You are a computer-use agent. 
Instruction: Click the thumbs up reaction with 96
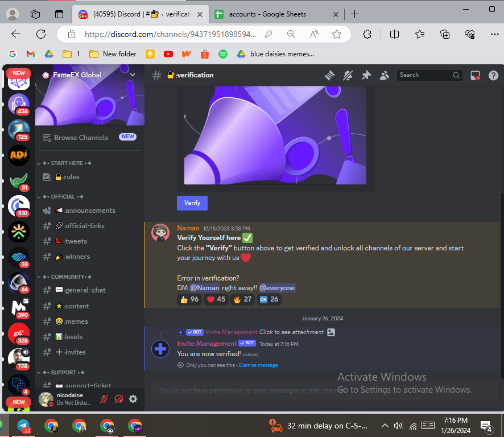pos(189,299)
